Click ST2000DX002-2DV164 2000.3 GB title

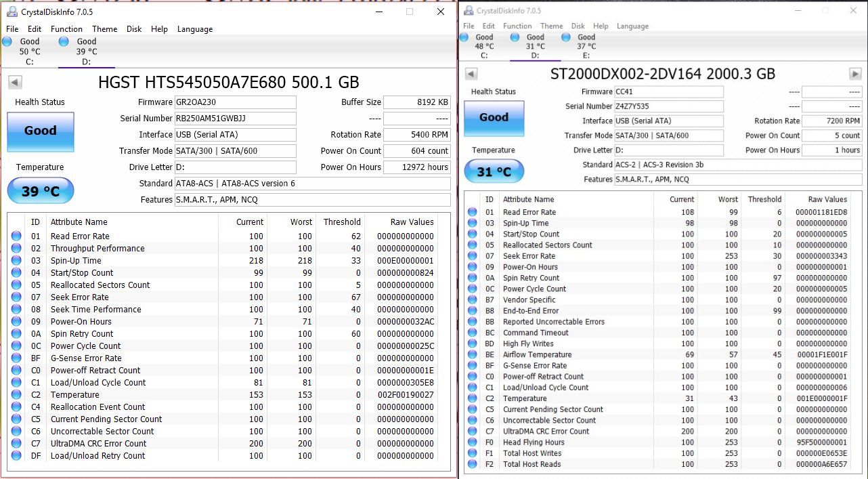coord(663,74)
